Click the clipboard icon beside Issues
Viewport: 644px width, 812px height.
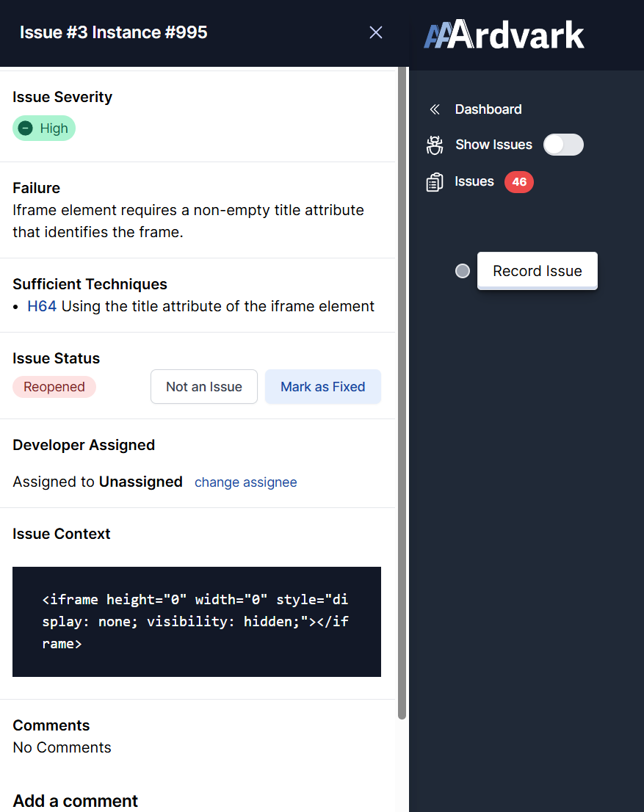point(435,182)
